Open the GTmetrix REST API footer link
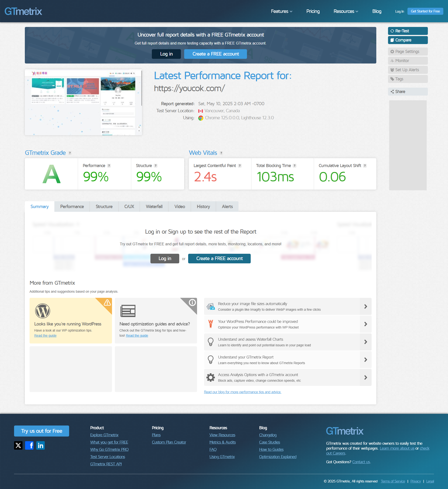The height and width of the screenshot is (489, 448). 106,464
